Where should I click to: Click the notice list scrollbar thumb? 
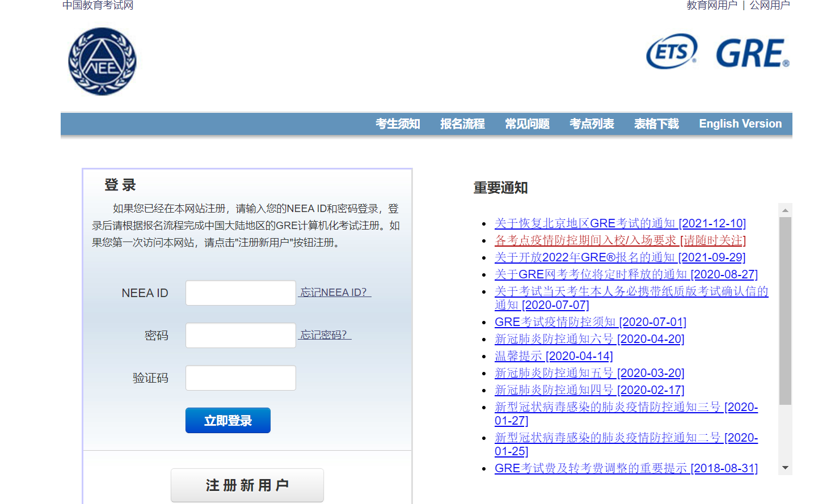785,311
